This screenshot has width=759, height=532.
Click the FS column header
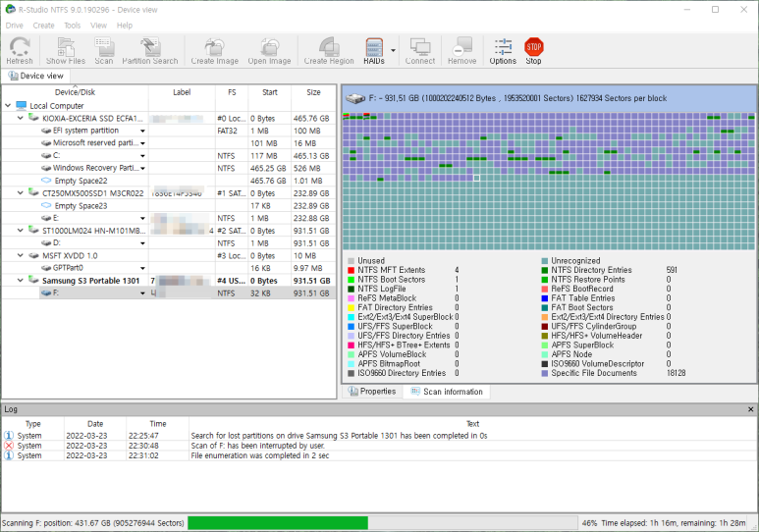(x=232, y=92)
